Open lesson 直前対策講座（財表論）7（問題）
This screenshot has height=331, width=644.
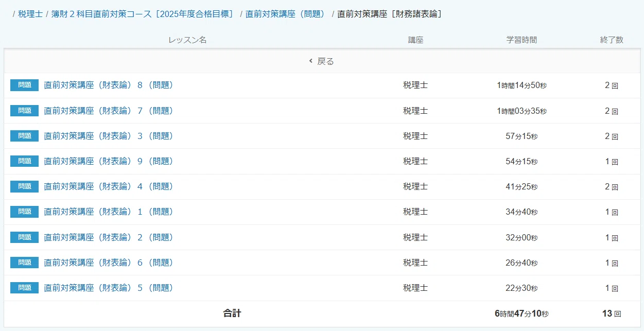109,110
